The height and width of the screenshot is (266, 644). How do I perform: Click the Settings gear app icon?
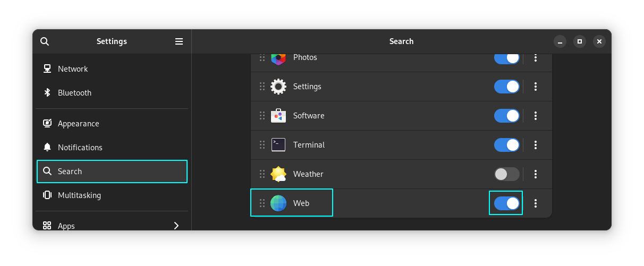(x=278, y=87)
